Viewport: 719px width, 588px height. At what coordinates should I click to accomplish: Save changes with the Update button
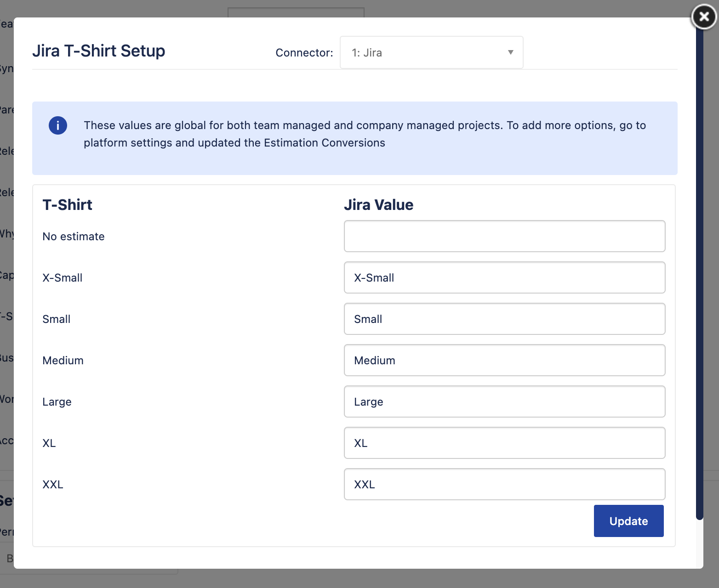628,521
